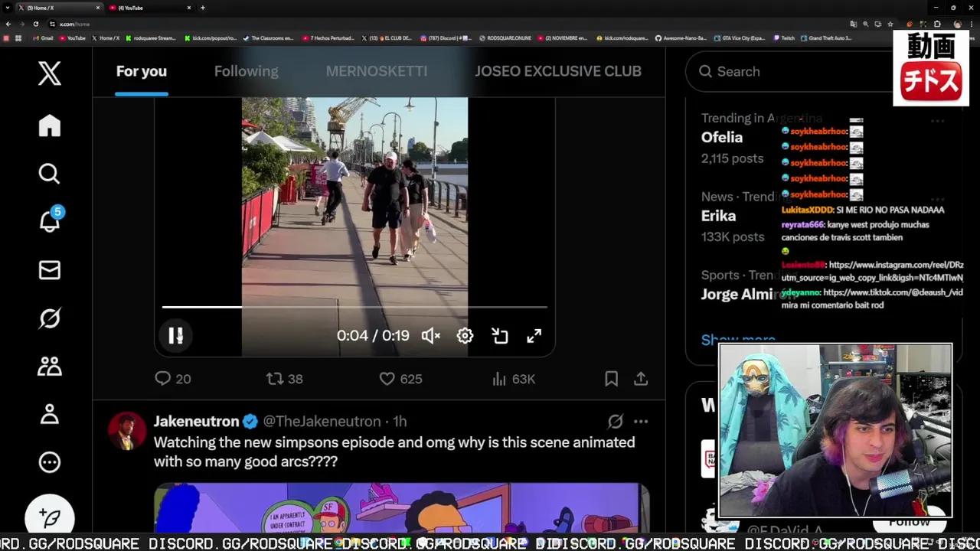
Task: Go to Home via house icon
Action: click(50, 126)
